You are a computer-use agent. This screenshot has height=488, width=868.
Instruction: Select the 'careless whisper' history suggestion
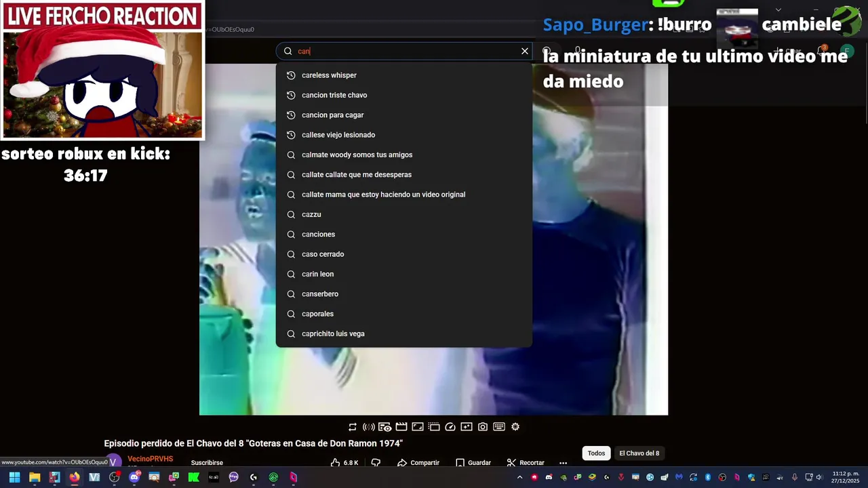pyautogui.click(x=403, y=75)
